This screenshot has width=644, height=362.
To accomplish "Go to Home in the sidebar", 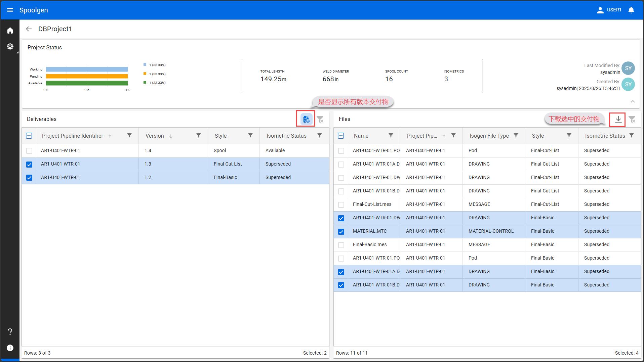I will [x=10, y=31].
